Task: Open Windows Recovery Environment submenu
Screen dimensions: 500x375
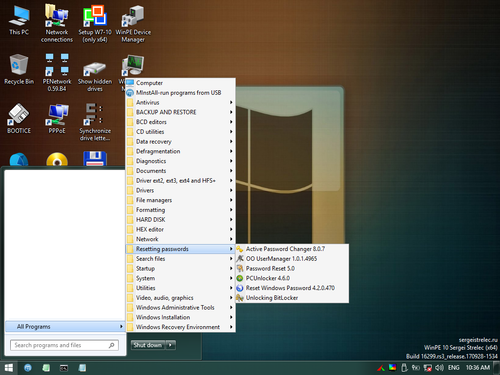Action: (x=180, y=327)
